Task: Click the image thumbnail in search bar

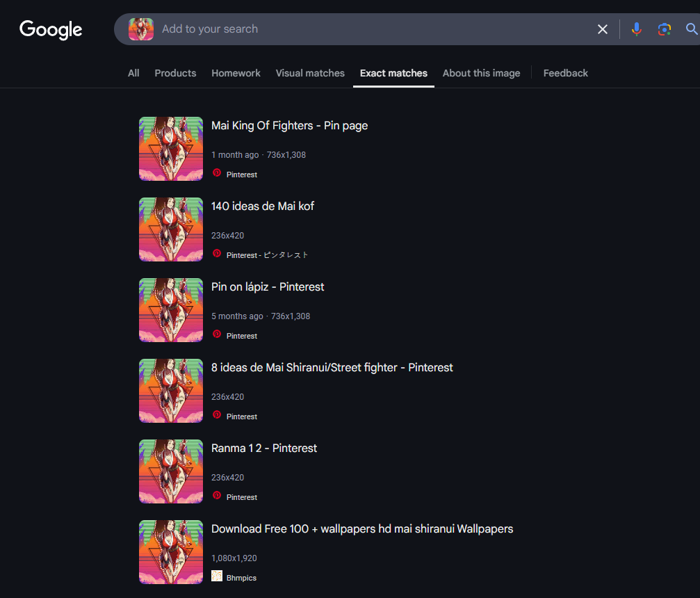Action: pyautogui.click(x=141, y=29)
